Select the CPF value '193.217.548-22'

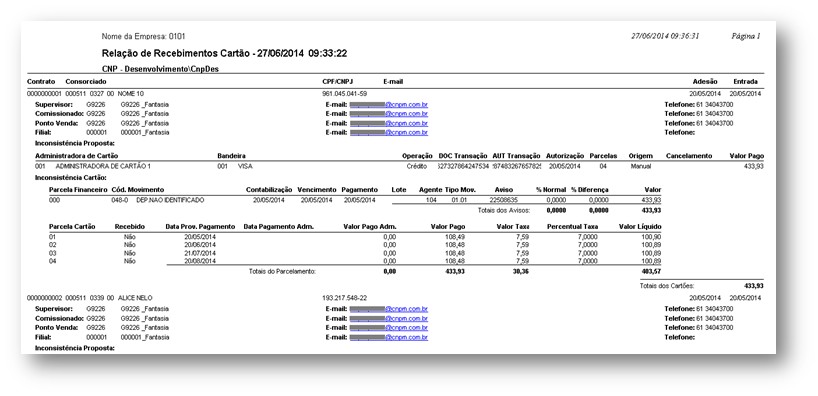point(345,298)
